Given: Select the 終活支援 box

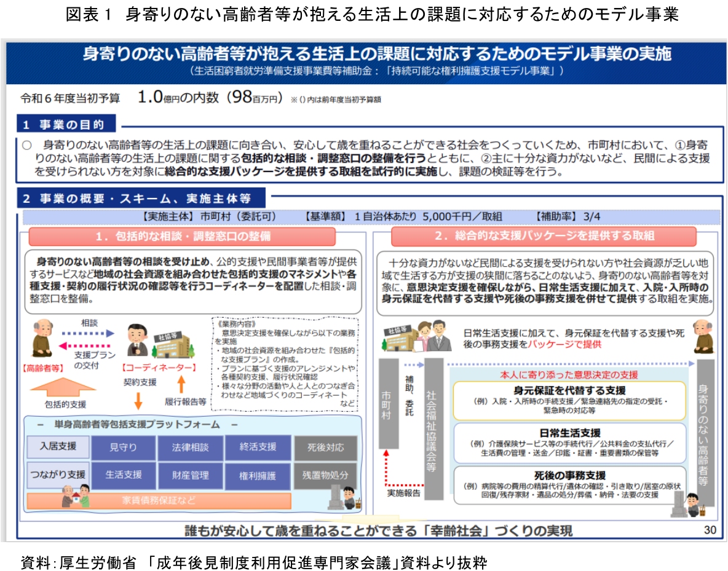Looking at the screenshot, I should (258, 447).
